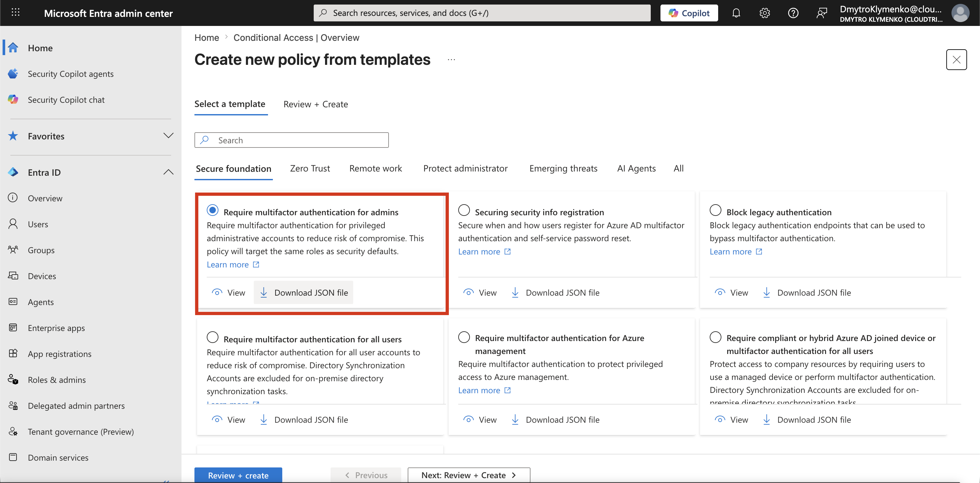Click the Entra ID diamond icon
The height and width of the screenshot is (483, 980).
[x=13, y=172]
